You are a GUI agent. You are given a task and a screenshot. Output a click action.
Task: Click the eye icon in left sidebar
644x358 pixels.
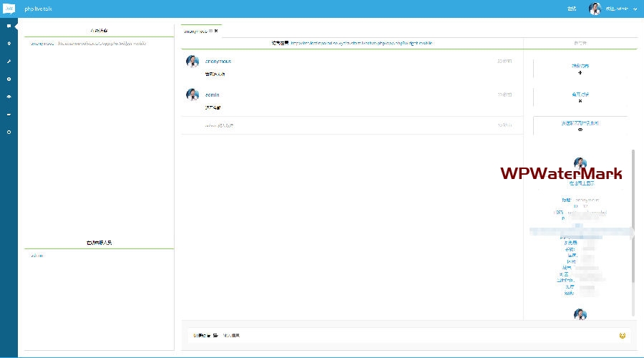9,97
